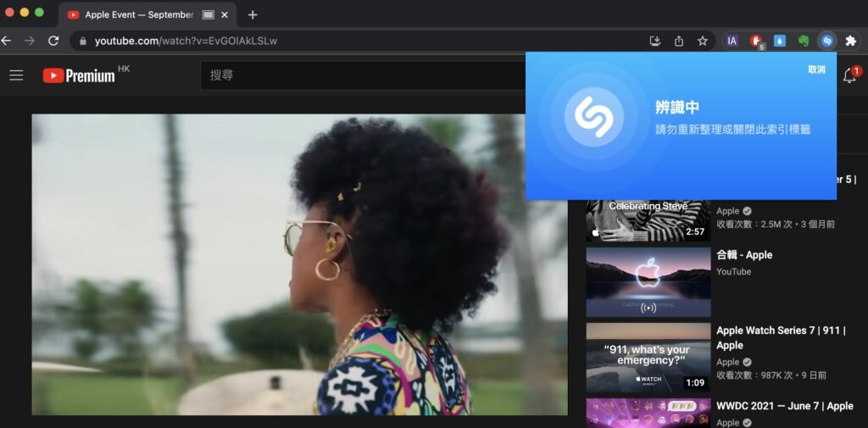This screenshot has height=428, width=868.
Task: Open the YouTube hamburger guide menu
Action: pyautogui.click(x=17, y=75)
